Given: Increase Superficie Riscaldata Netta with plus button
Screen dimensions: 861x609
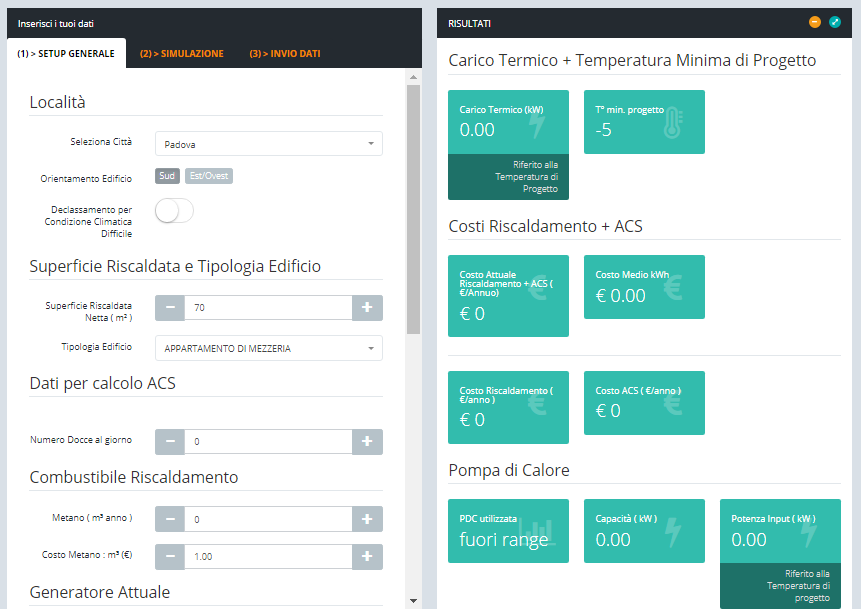Looking at the screenshot, I should point(367,308).
